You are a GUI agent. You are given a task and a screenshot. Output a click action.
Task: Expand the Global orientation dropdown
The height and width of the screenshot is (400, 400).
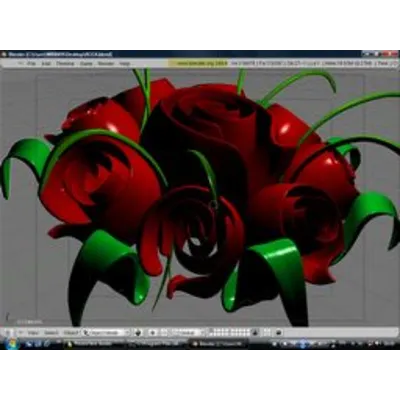pos(188,333)
